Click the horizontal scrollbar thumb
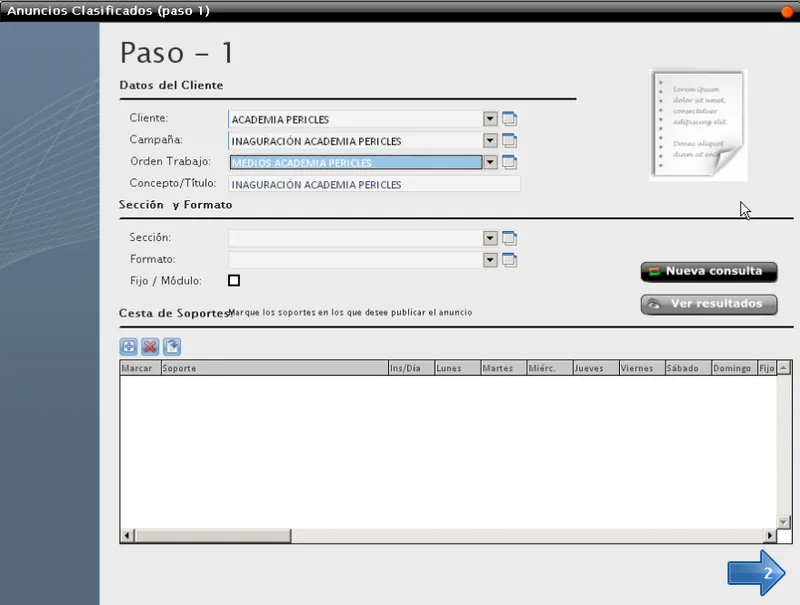800x605 pixels. (x=213, y=536)
